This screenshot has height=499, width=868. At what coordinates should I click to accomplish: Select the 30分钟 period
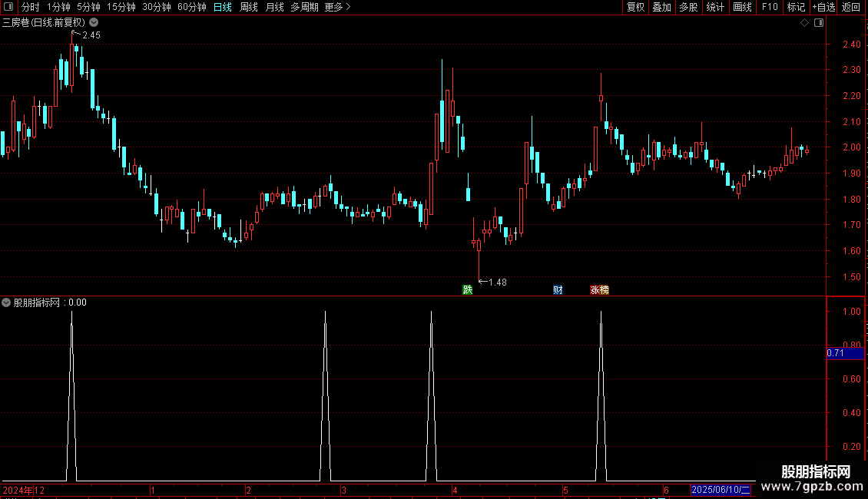pos(157,7)
